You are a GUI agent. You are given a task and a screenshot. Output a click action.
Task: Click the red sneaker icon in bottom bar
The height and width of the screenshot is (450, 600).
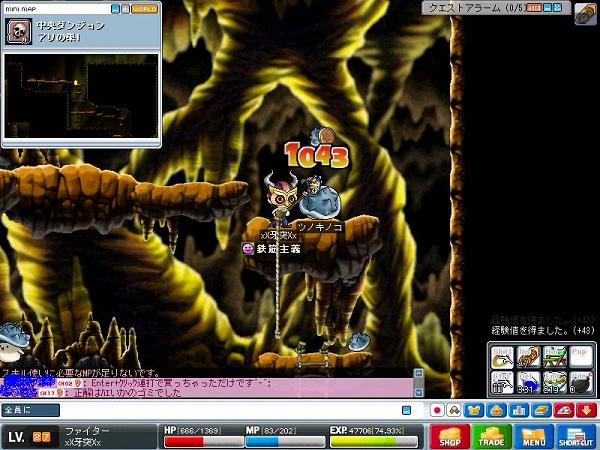[566, 410]
